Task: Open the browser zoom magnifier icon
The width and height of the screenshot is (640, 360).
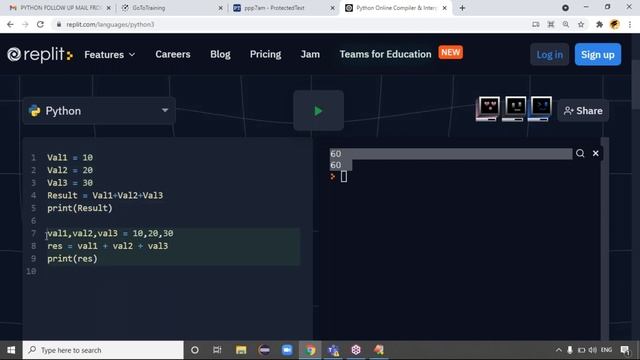Action: tap(566, 24)
